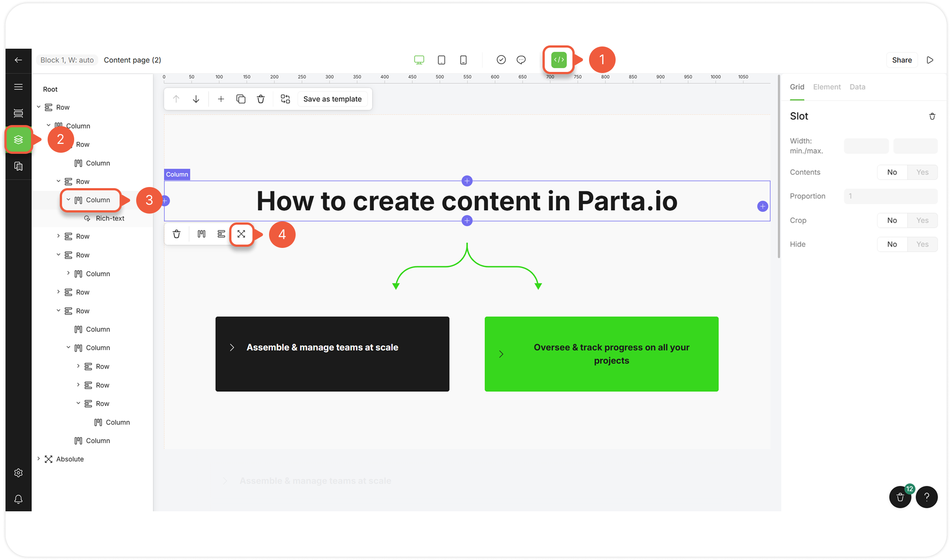Duplicate the block with the copy icon

click(241, 99)
